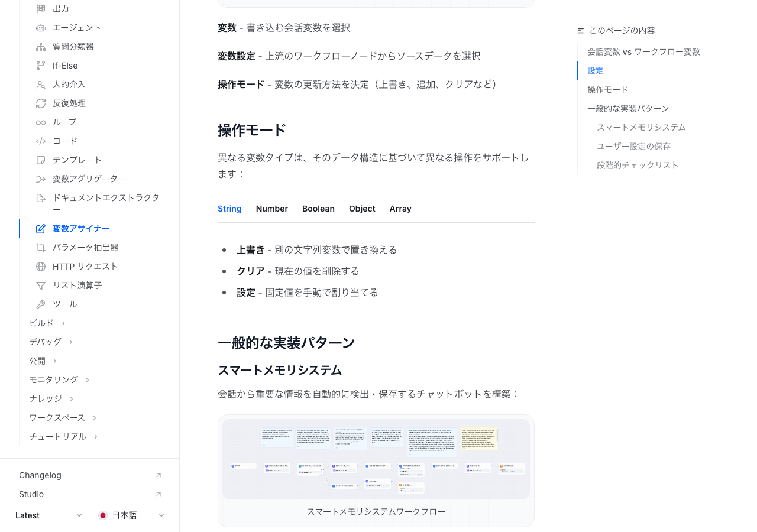The width and height of the screenshot is (757, 532).
Task: Click the refresh icon next to 反復処理
Action: 40,103
